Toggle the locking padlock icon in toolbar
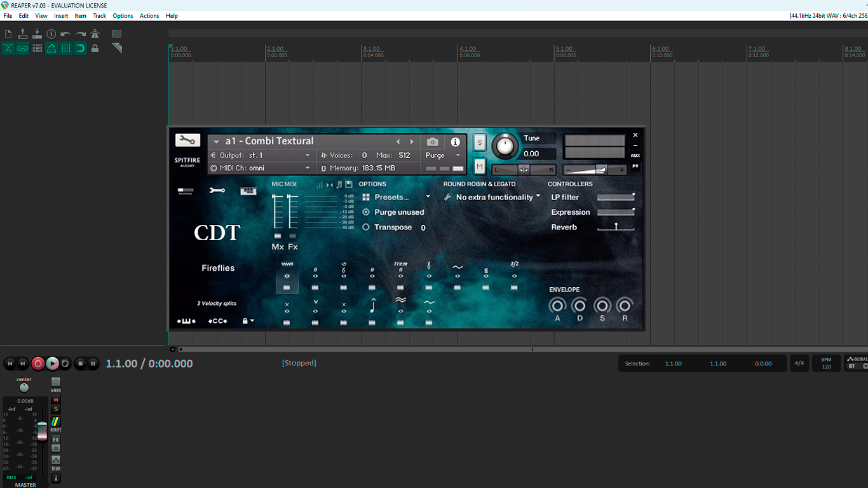 [x=95, y=48]
